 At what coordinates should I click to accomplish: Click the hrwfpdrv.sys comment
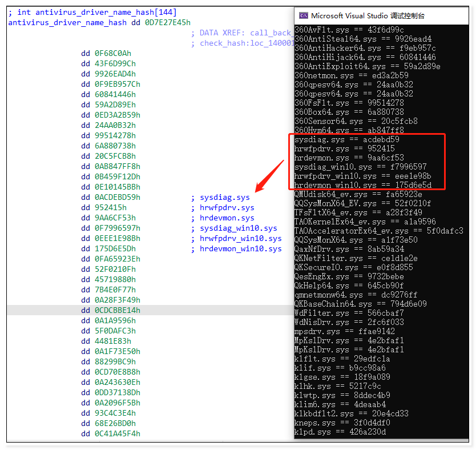227,208
